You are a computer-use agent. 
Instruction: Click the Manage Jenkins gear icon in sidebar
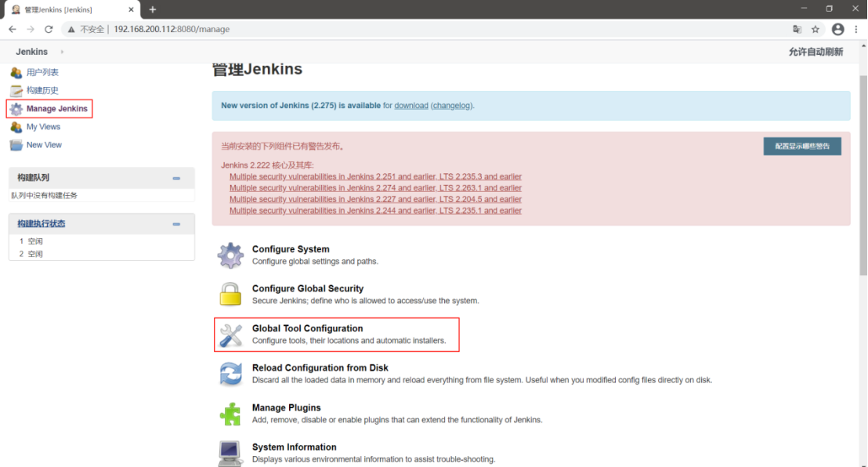coord(16,109)
